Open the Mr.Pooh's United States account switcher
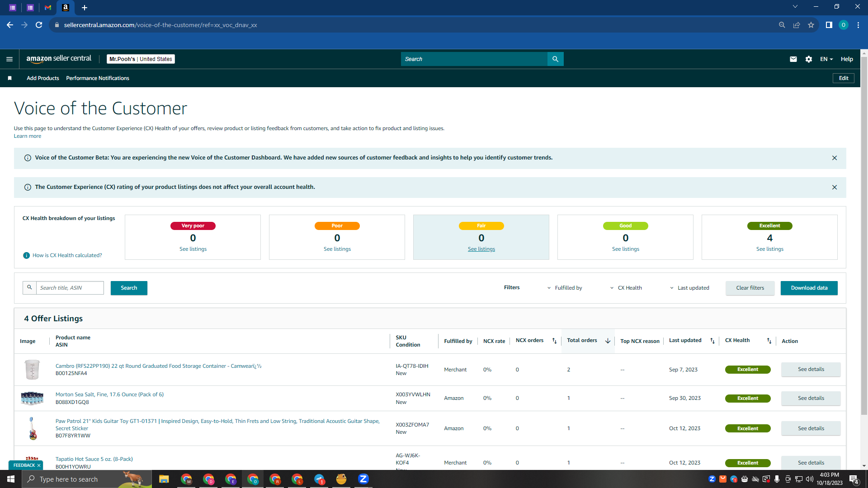Viewport: 868px width, 488px height. tap(141, 59)
